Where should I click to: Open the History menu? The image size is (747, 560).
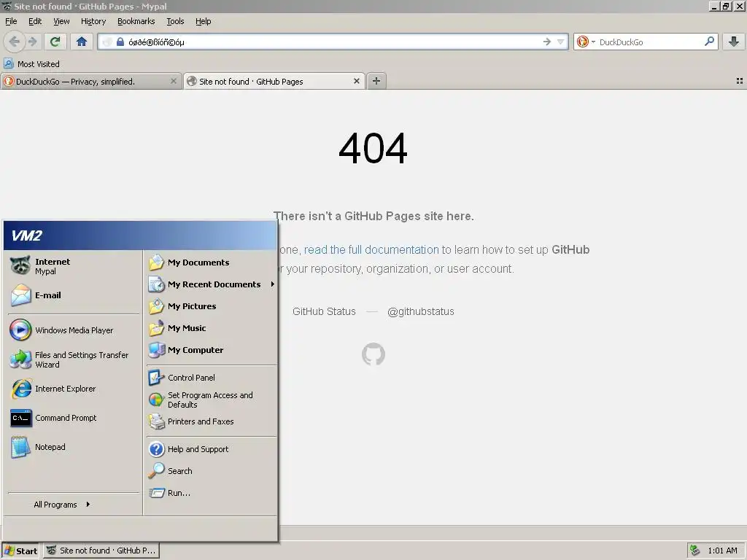(93, 21)
